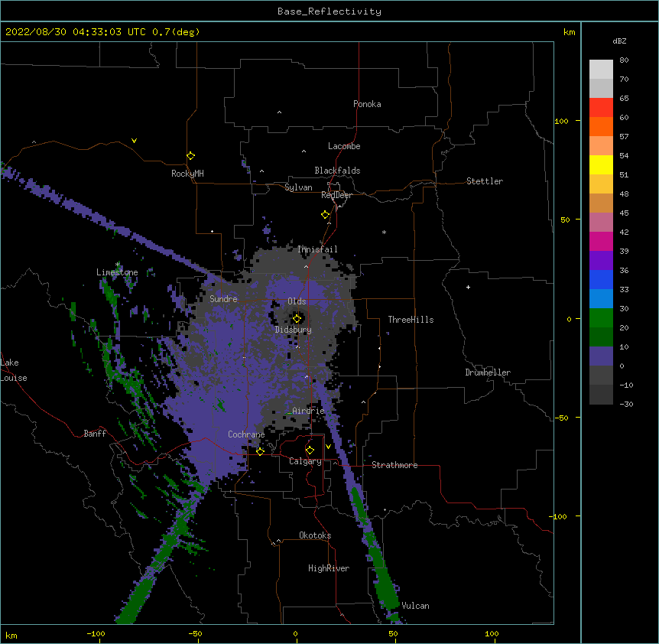Click the dark gray -30 to -10 swatch

point(601,395)
